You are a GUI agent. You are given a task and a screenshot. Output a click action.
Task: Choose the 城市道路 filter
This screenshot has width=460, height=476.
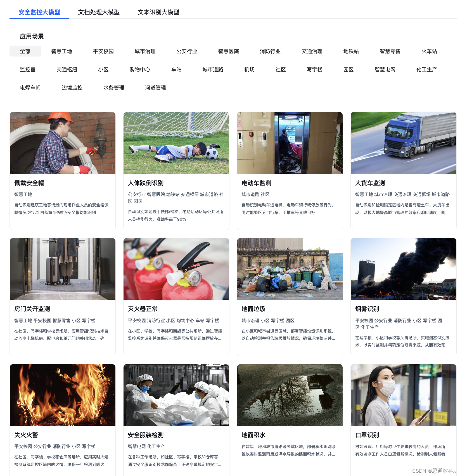pos(213,69)
